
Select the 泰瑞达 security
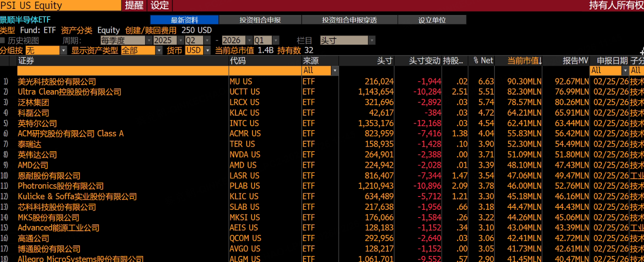pos(30,144)
